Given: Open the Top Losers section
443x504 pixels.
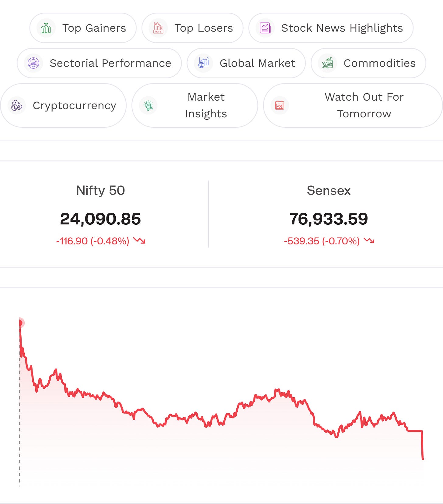Looking at the screenshot, I should click(x=193, y=28).
